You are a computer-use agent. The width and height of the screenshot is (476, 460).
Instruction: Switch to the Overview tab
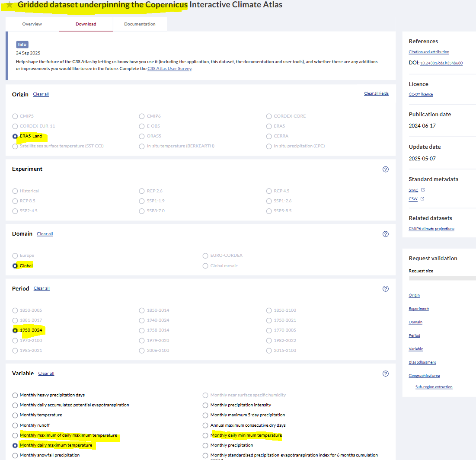(x=32, y=24)
